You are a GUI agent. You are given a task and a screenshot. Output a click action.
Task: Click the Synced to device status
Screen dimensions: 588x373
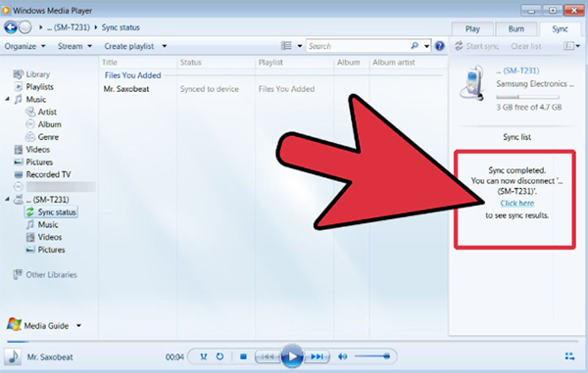[210, 89]
